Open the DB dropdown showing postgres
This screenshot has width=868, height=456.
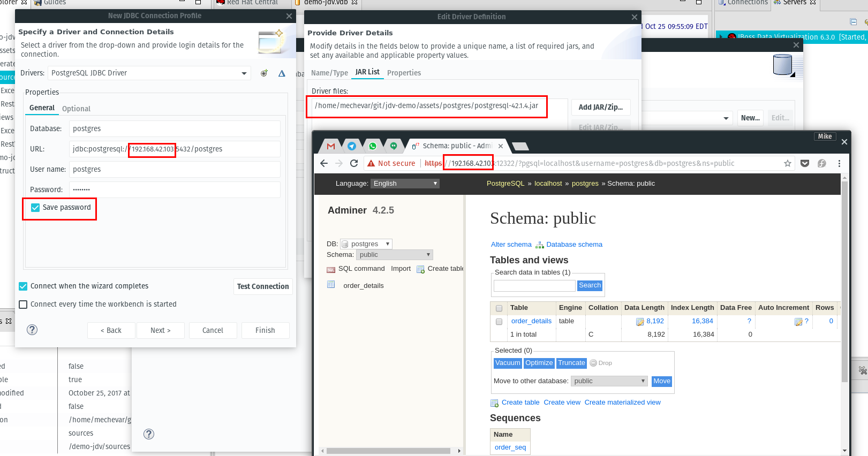[x=366, y=244]
